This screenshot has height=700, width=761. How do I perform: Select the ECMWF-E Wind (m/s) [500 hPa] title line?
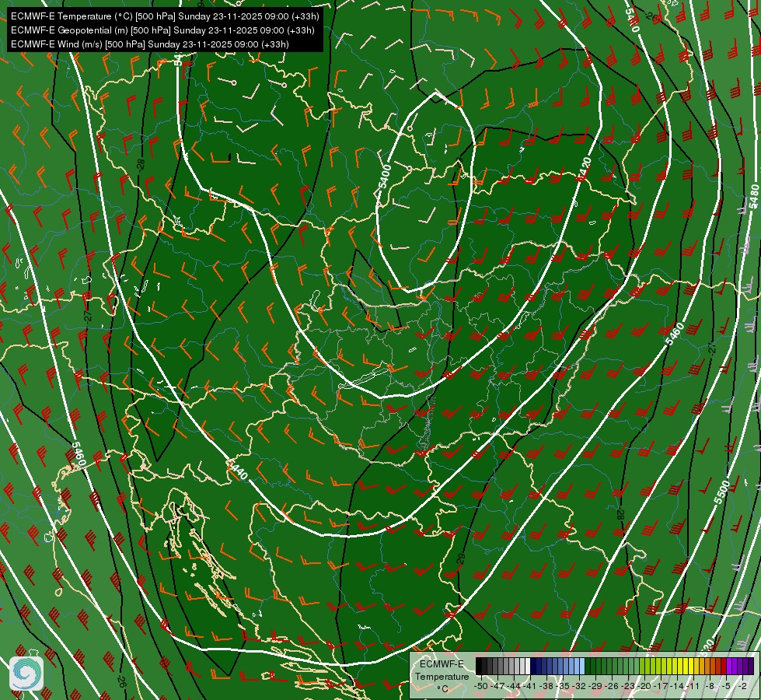click(150, 44)
